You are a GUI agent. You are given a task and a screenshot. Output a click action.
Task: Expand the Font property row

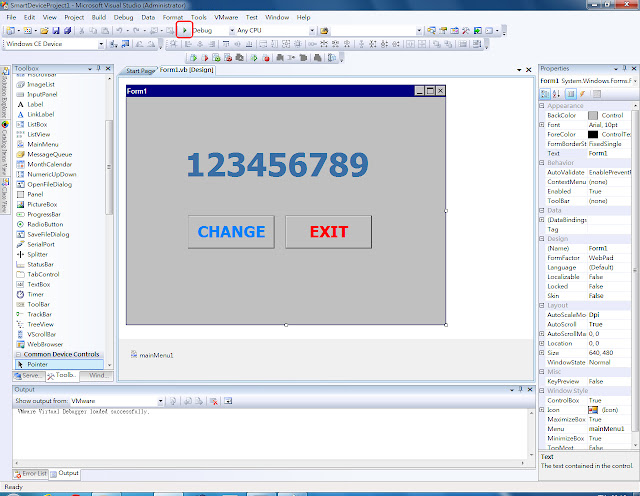click(542, 125)
